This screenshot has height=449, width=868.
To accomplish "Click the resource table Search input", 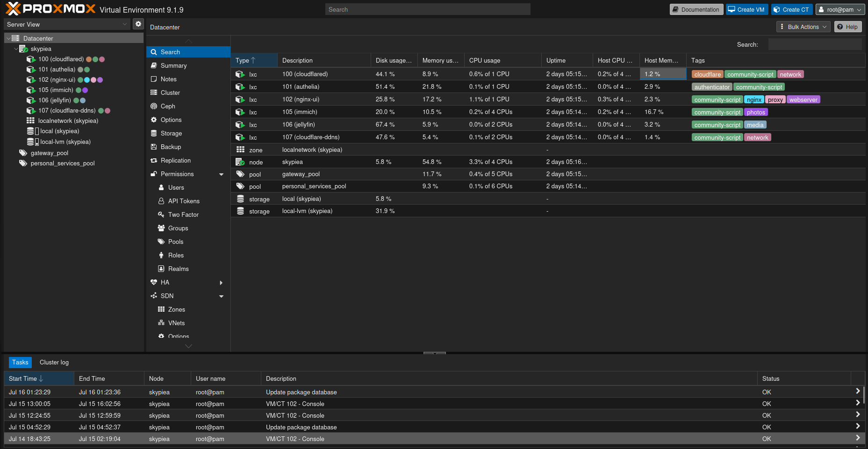I will [815, 44].
